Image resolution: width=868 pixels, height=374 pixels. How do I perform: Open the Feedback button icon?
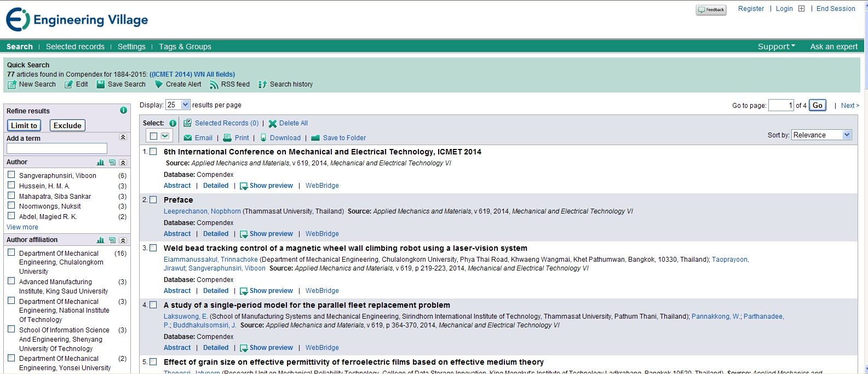point(711,10)
